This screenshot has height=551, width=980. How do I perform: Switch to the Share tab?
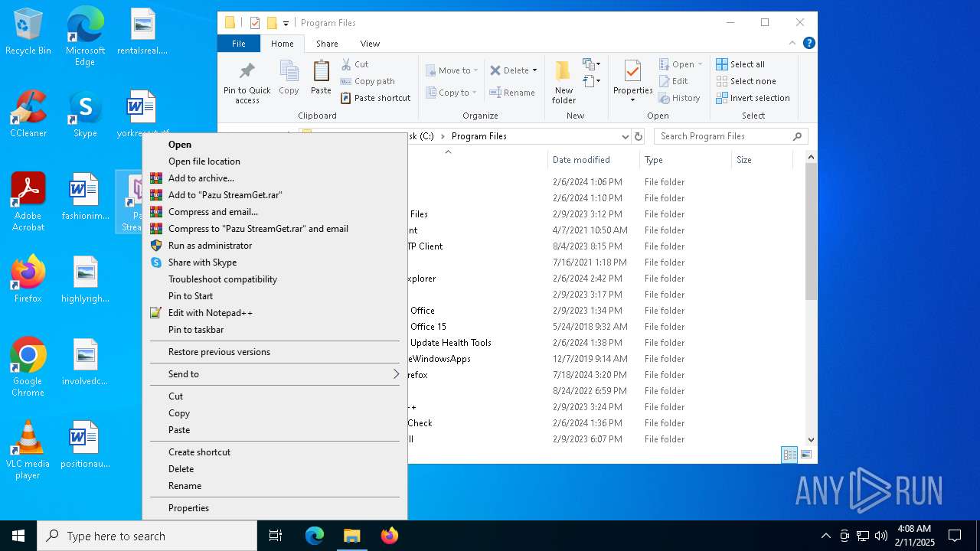(327, 44)
